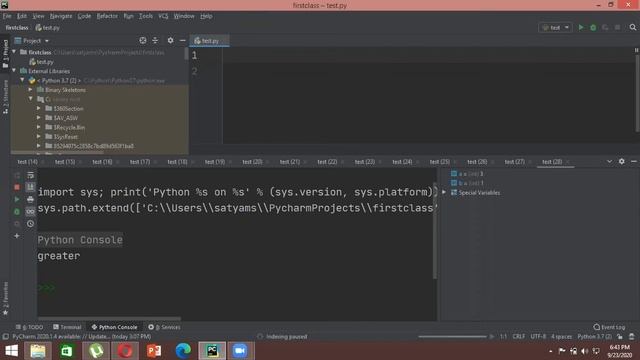Expand the Binary Skeletons folder

pos(31,89)
